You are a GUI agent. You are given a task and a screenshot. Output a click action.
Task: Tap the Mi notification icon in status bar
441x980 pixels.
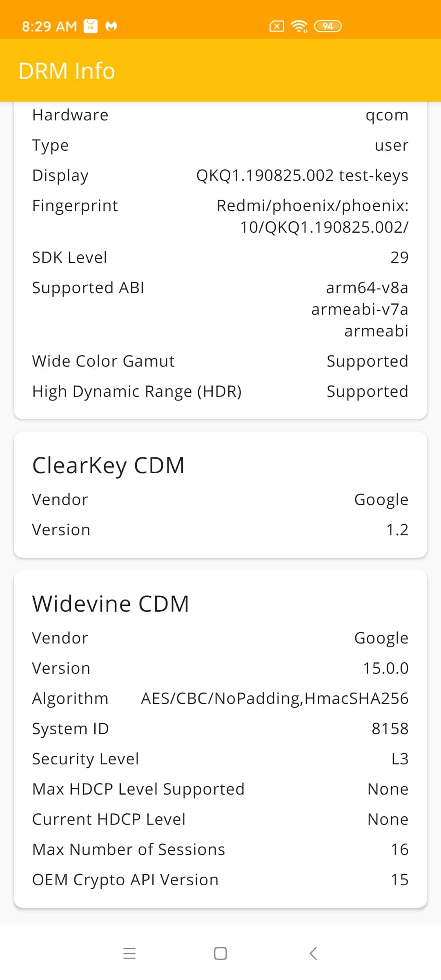click(x=91, y=26)
